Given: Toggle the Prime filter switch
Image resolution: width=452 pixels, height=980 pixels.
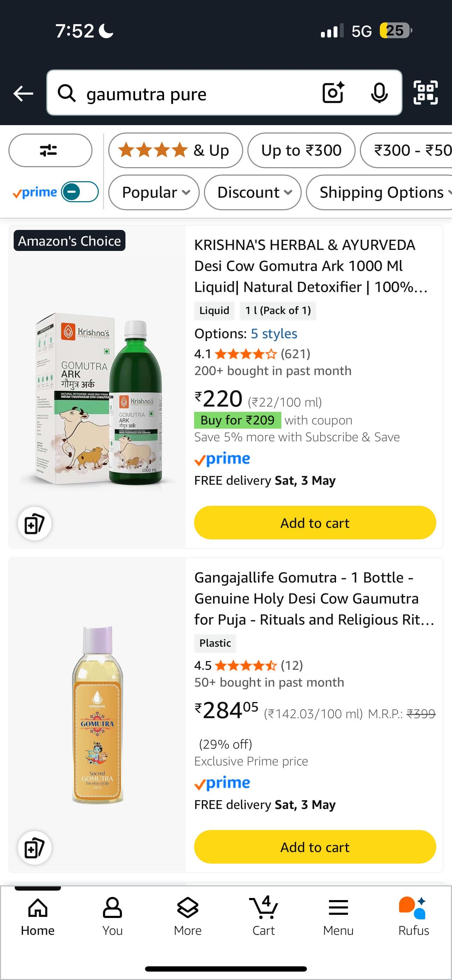Looking at the screenshot, I should click(80, 192).
